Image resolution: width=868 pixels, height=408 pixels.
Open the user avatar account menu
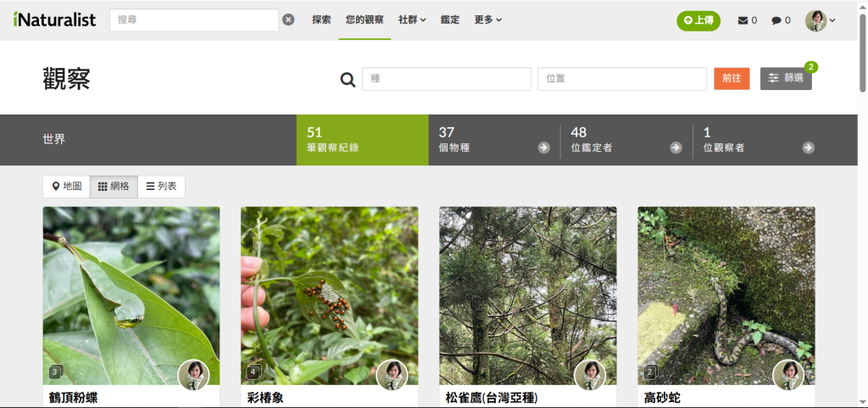(x=820, y=20)
